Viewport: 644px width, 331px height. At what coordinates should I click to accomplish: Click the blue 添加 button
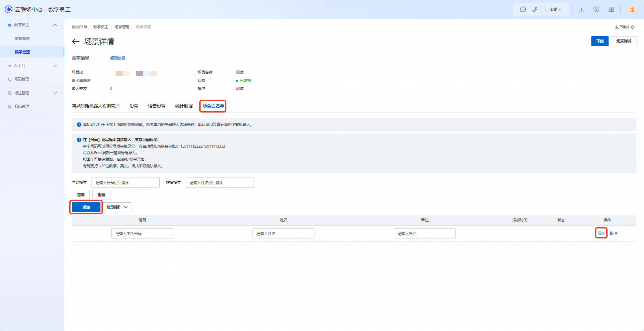click(x=86, y=207)
